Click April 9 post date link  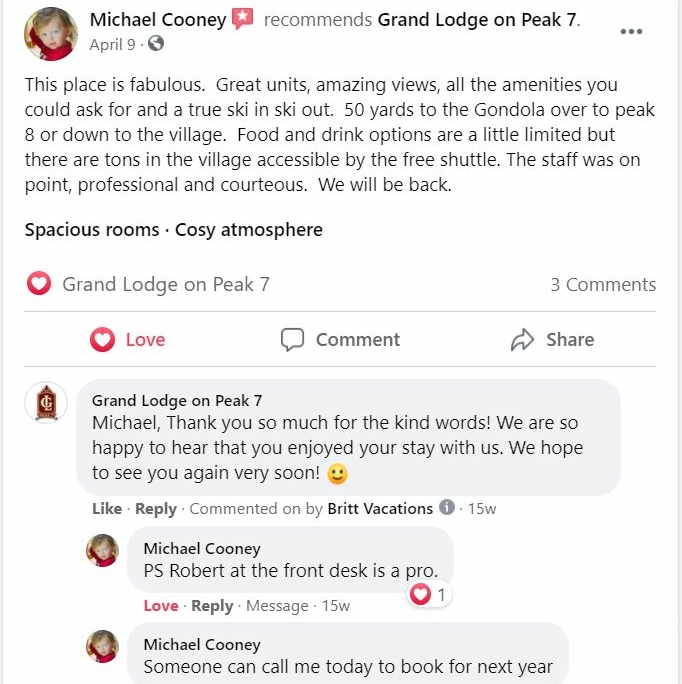coord(113,44)
